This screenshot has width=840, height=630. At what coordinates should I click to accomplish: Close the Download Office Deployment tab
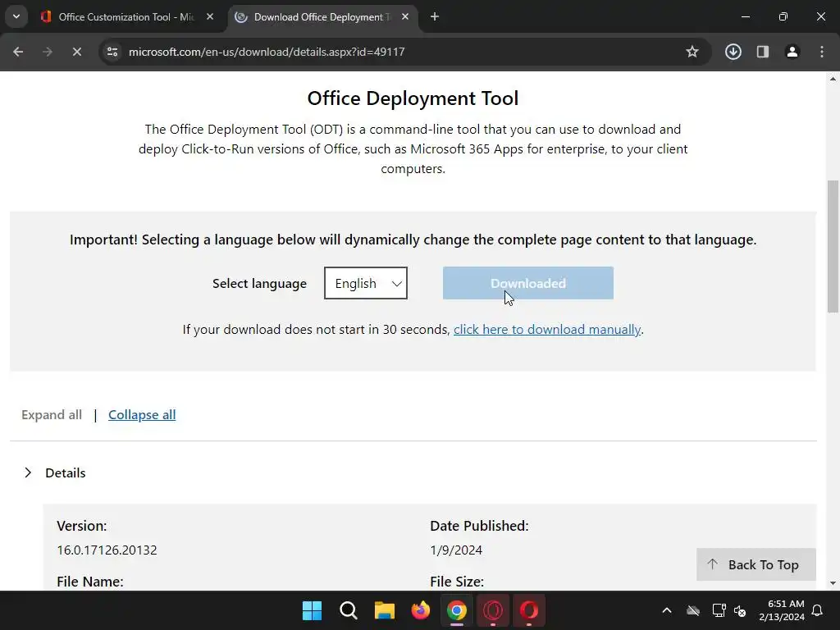click(405, 17)
